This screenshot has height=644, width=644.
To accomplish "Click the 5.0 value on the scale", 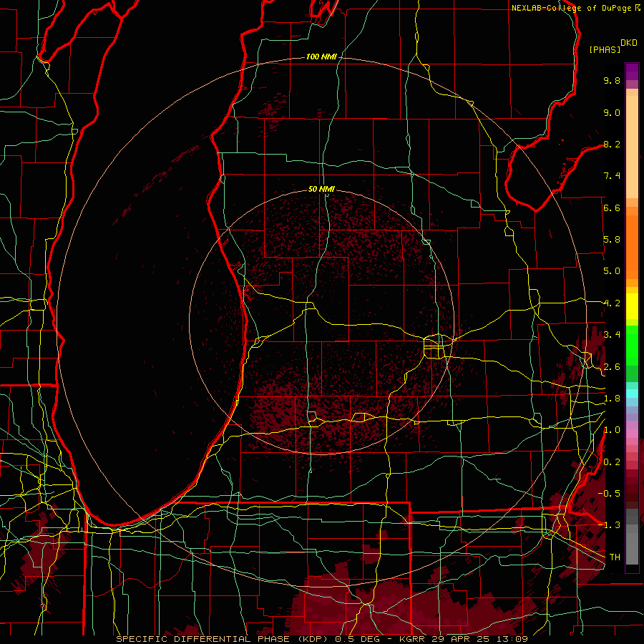I will coord(612,271).
